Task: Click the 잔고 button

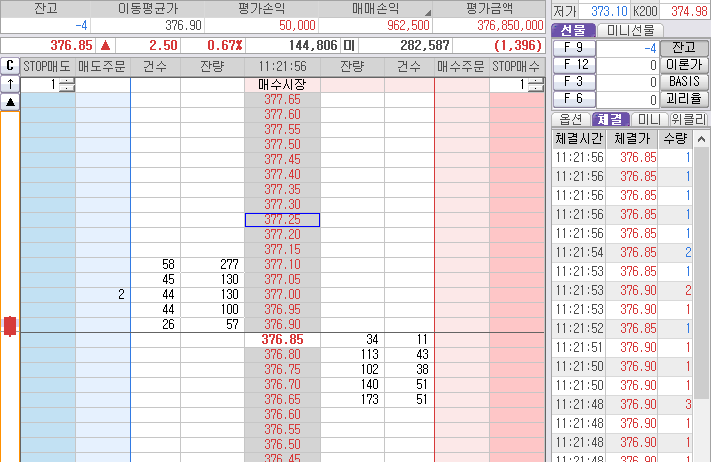Action: 684,48
